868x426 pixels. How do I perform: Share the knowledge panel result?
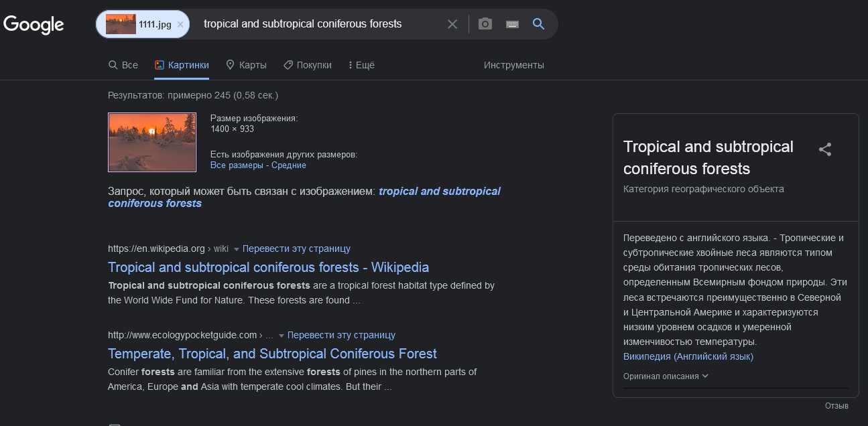click(x=825, y=149)
